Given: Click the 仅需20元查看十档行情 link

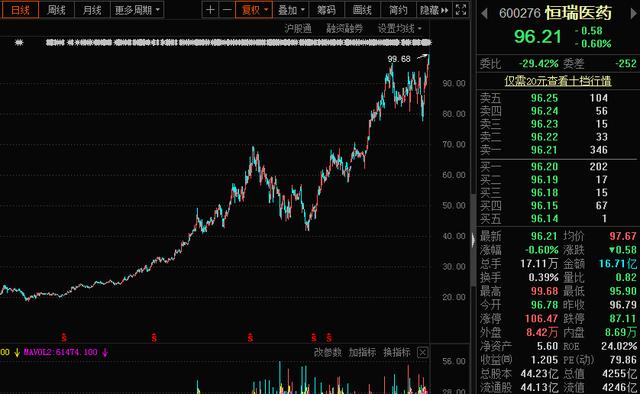Looking at the screenshot, I should [558, 81].
